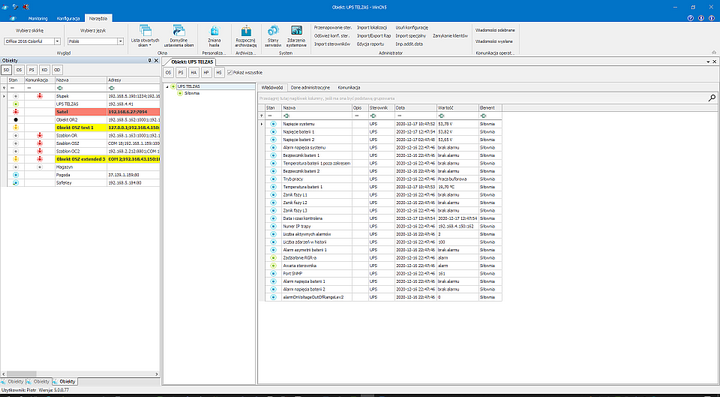Toggle SO filter button in Obiekty panel
This screenshot has width=720, height=397.
click(x=6, y=70)
